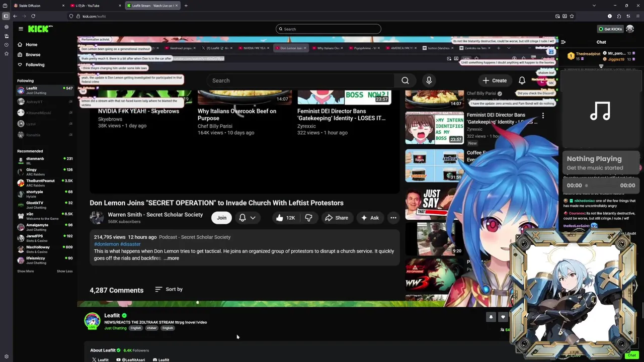Open a new browser tab

(186, 6)
